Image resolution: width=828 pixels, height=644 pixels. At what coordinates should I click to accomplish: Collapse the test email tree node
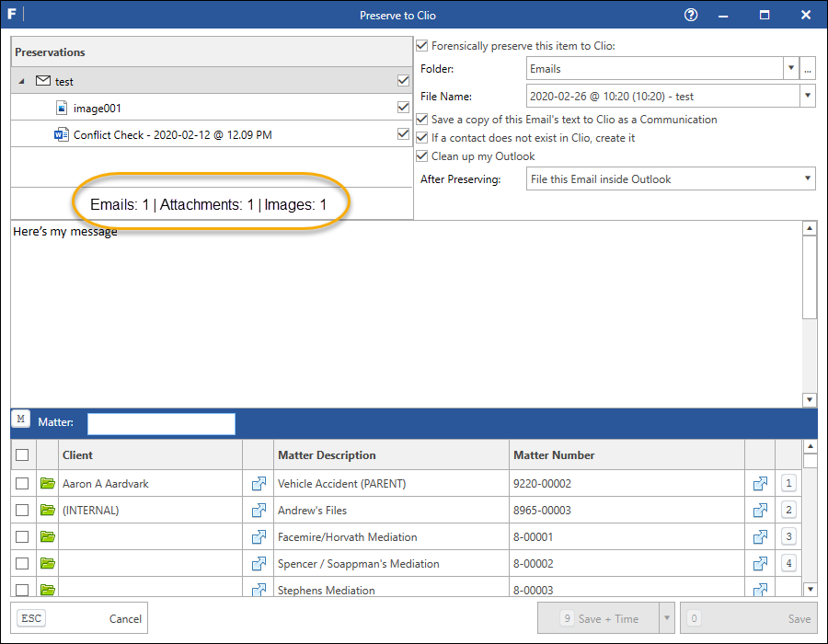tap(22, 81)
